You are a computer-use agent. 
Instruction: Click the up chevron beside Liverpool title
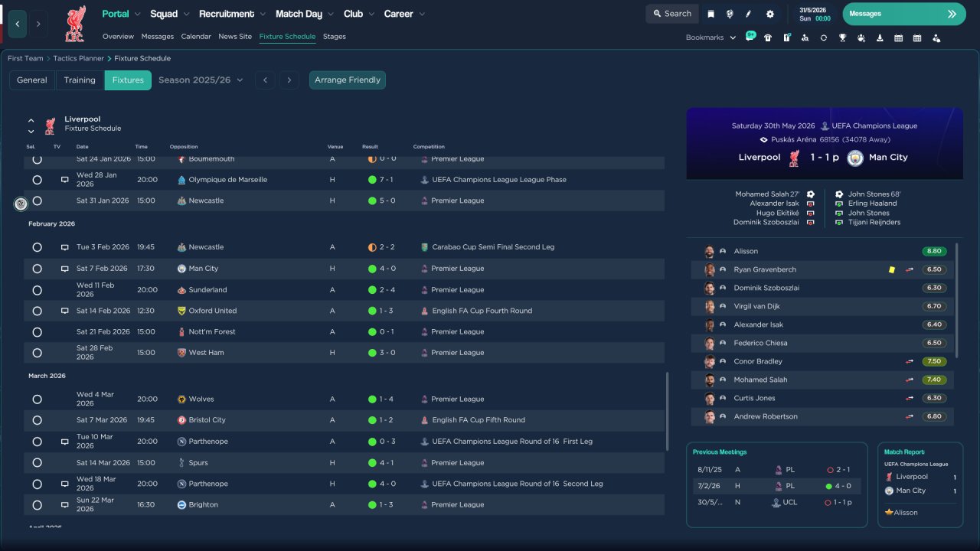click(x=31, y=120)
